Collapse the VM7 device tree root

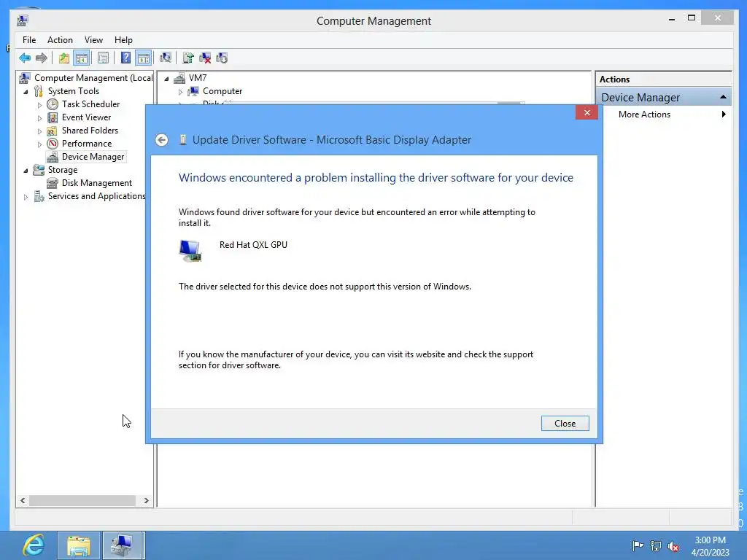coord(166,79)
